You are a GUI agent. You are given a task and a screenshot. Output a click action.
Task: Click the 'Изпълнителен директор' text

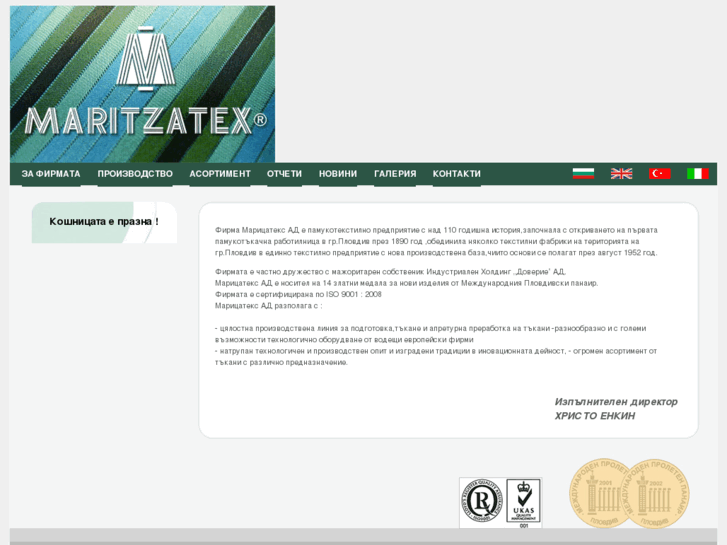tap(616, 402)
